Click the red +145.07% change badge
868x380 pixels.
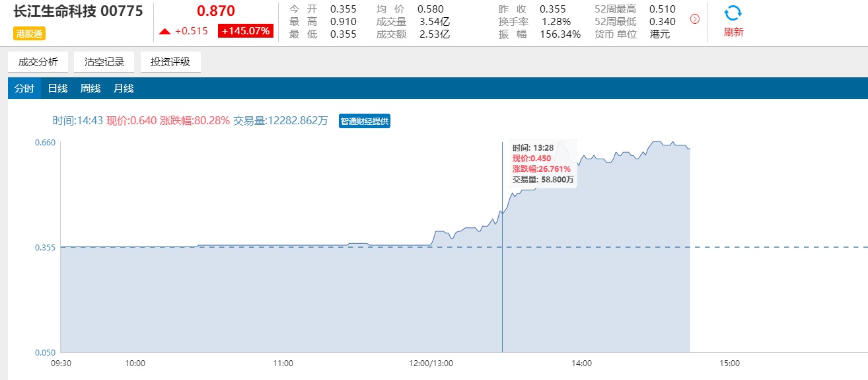pyautogui.click(x=246, y=31)
